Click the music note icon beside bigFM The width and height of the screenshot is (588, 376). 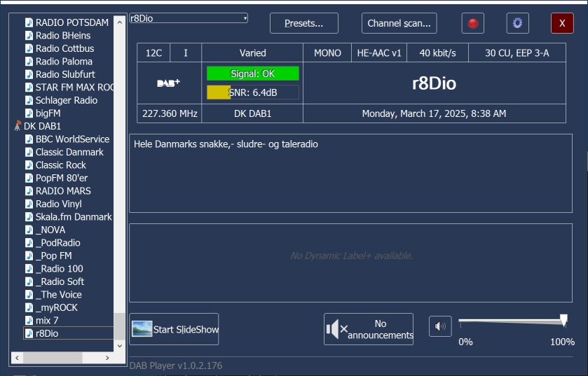pos(29,113)
